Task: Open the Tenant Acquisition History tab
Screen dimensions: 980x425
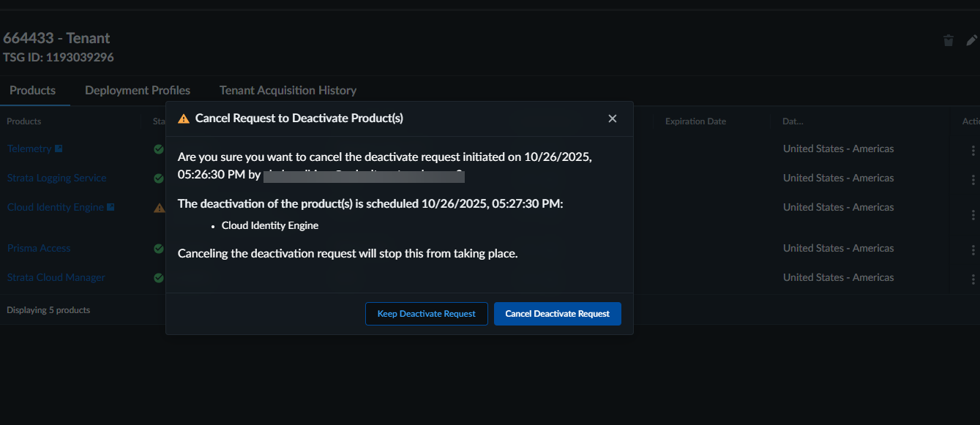Action: [x=288, y=91]
